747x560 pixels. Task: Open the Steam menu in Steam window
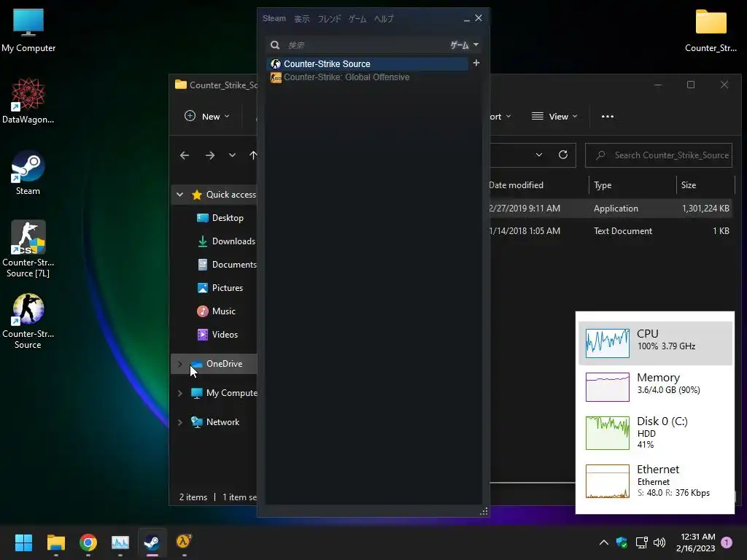pos(274,18)
